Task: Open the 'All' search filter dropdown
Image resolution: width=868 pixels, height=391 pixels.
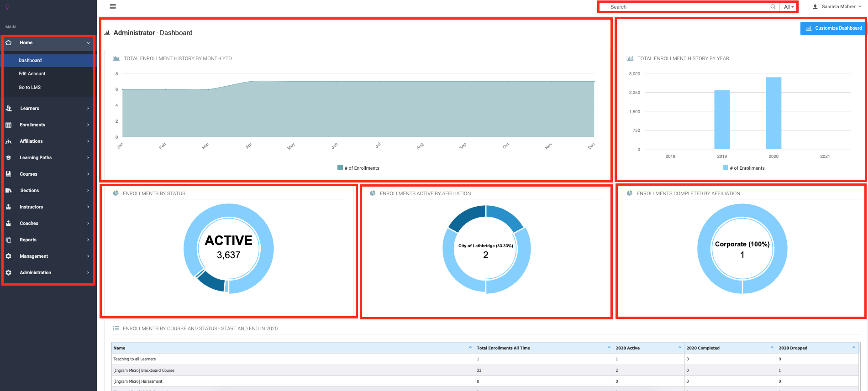Action: 789,7
